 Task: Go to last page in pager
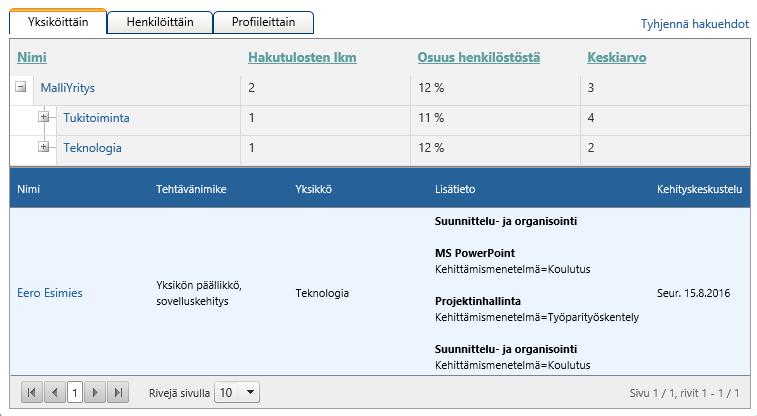pos(118,392)
